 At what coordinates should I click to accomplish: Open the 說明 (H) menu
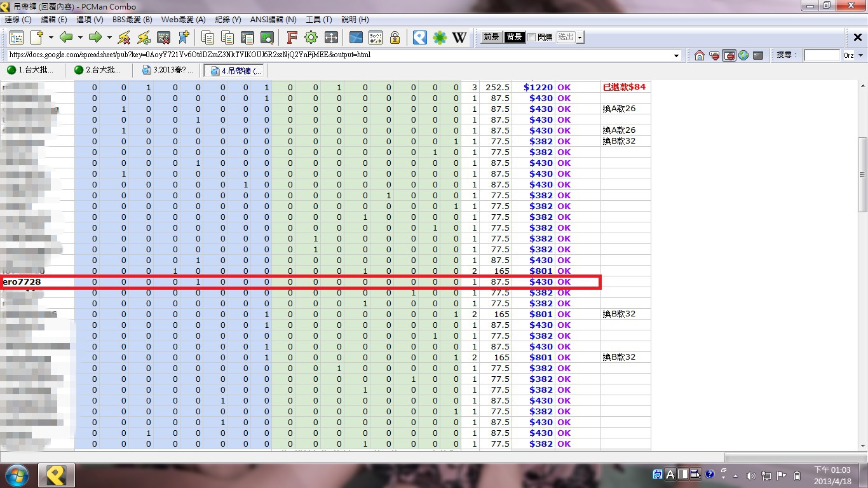355,20
